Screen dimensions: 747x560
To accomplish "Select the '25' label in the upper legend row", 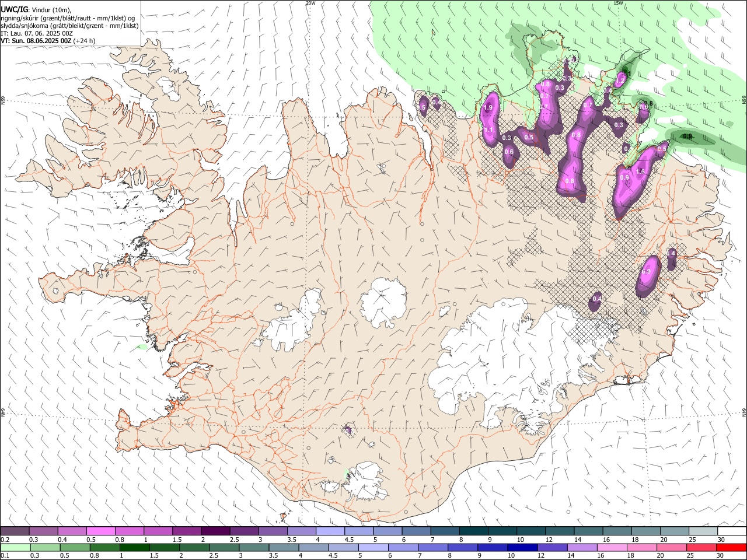I will coord(693,540).
